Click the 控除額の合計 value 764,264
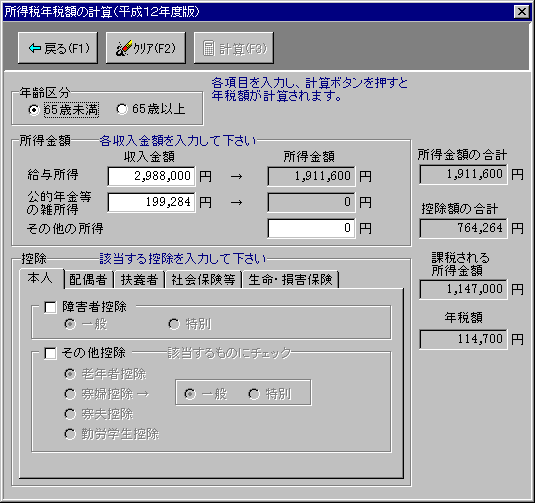Screen dimensions: 535x503 click(x=463, y=228)
